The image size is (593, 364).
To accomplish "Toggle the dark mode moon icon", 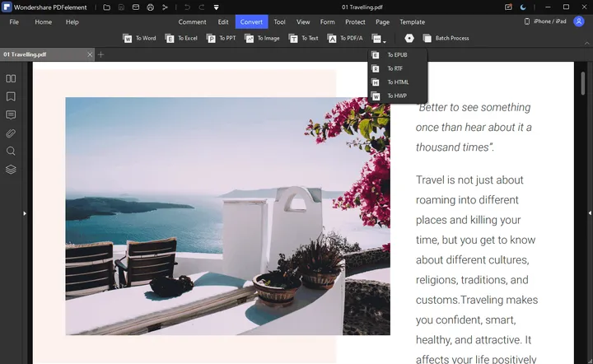I will click(x=523, y=7).
